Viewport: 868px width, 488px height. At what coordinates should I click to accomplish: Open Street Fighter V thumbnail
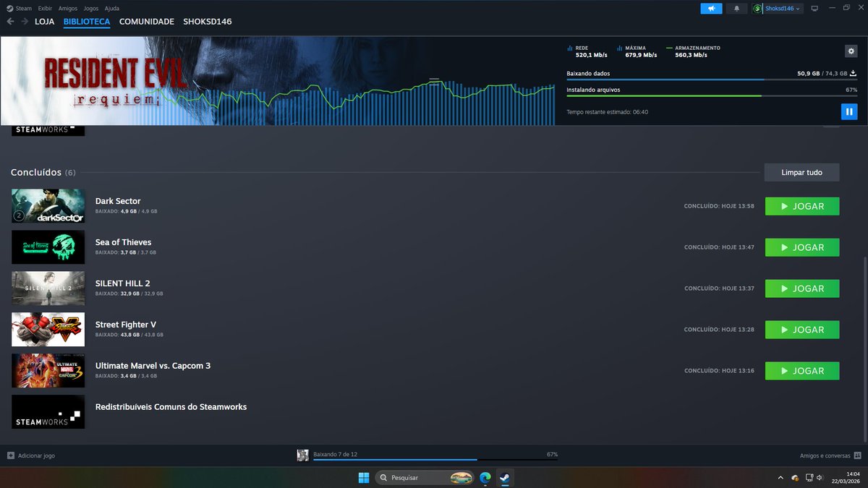pos(48,330)
